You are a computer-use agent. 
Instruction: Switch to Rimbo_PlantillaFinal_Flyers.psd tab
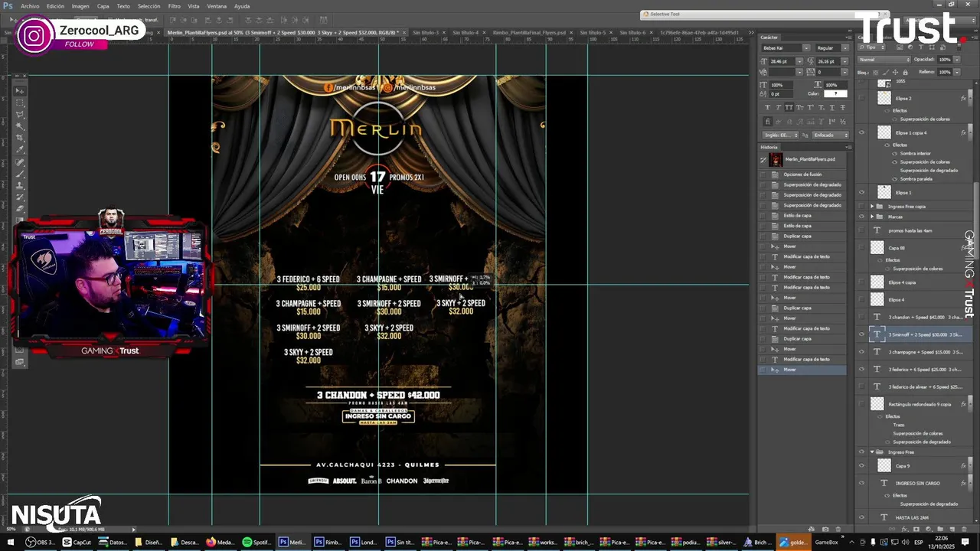[530, 33]
